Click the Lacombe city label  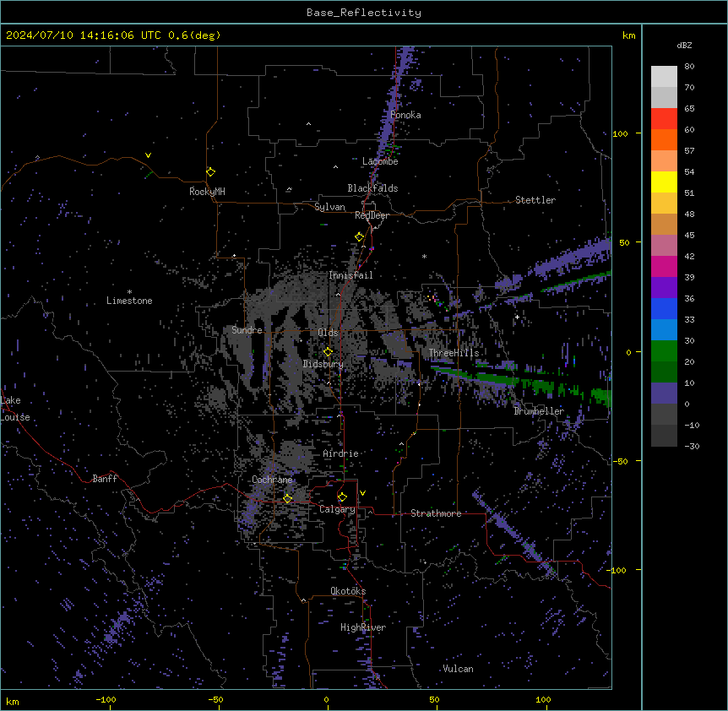pyautogui.click(x=380, y=161)
